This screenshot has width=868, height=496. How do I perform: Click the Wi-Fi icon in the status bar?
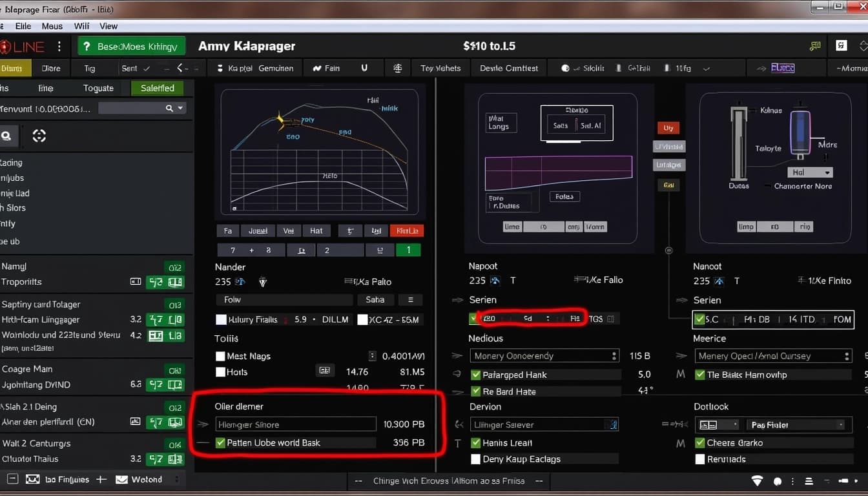[756, 481]
